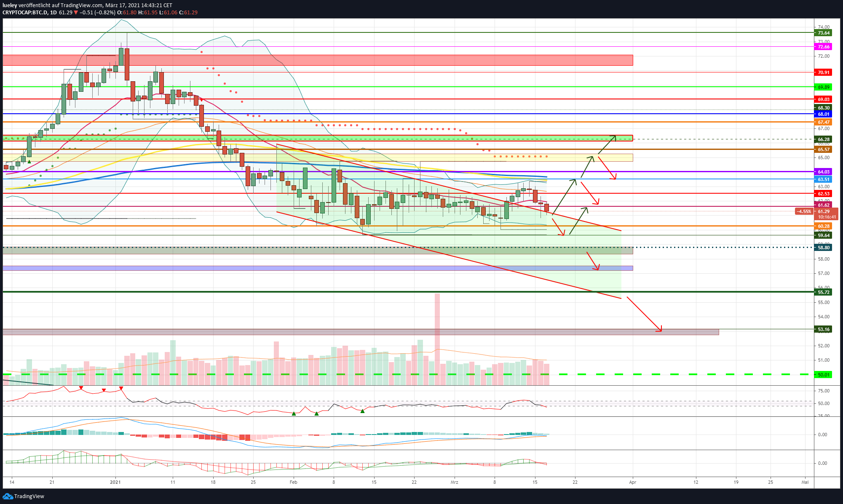This screenshot has height=504, width=843.
Task: Click the 74.00 price axis tick
Action: (x=823, y=27)
